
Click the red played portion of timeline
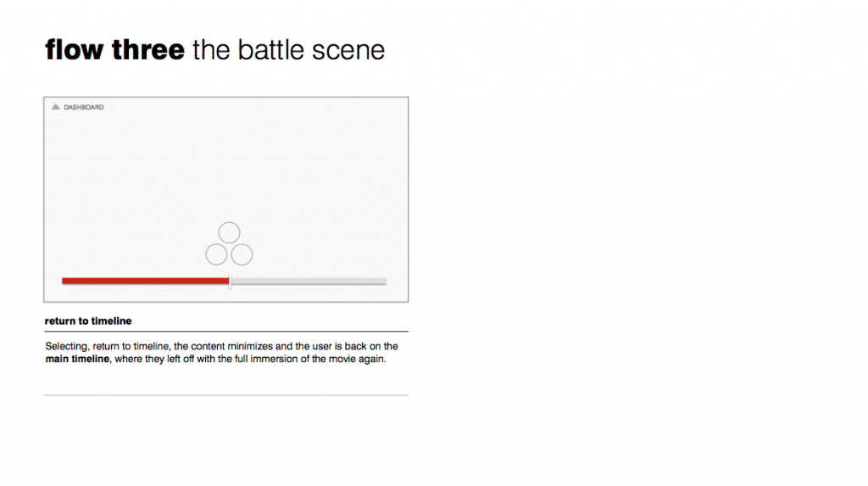(145, 281)
